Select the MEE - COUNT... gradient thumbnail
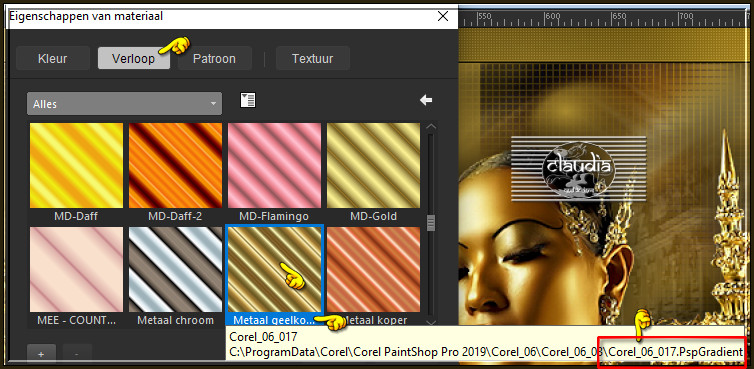The image size is (754, 369). [76, 269]
